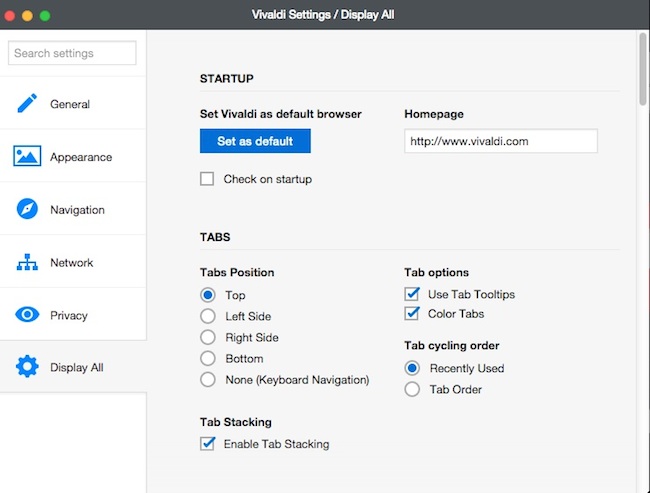Switch to Appearance settings
Screen dimensions: 650x493
click(x=73, y=155)
